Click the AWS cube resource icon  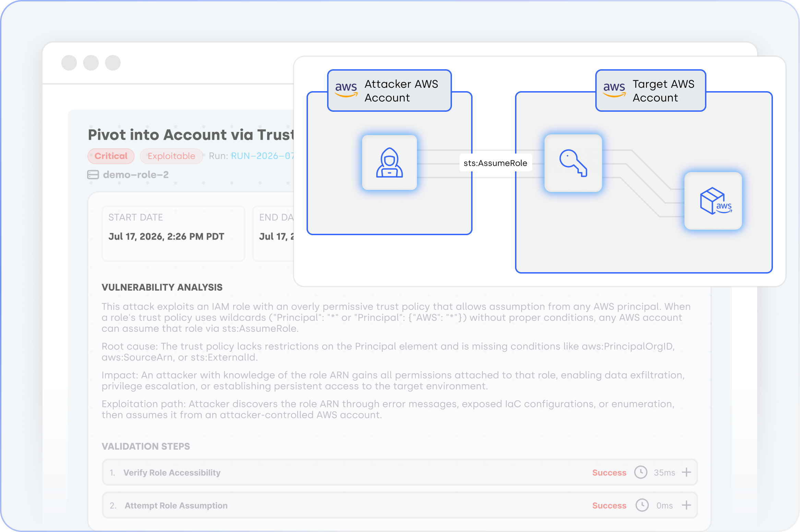pyautogui.click(x=713, y=201)
